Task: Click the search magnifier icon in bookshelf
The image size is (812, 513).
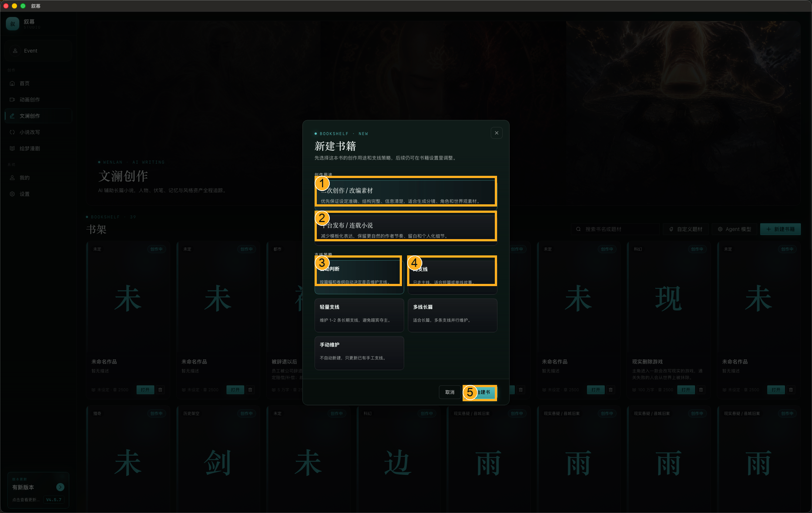Action: tap(578, 229)
